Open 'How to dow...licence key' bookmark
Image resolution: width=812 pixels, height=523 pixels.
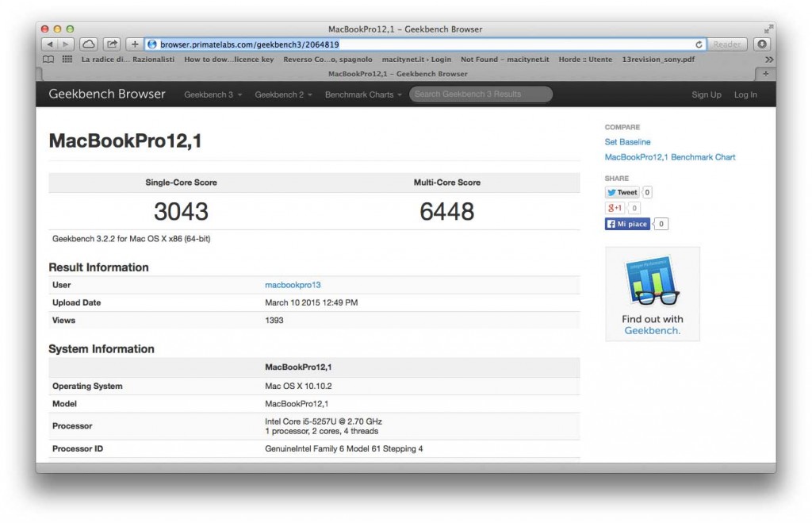(229, 59)
